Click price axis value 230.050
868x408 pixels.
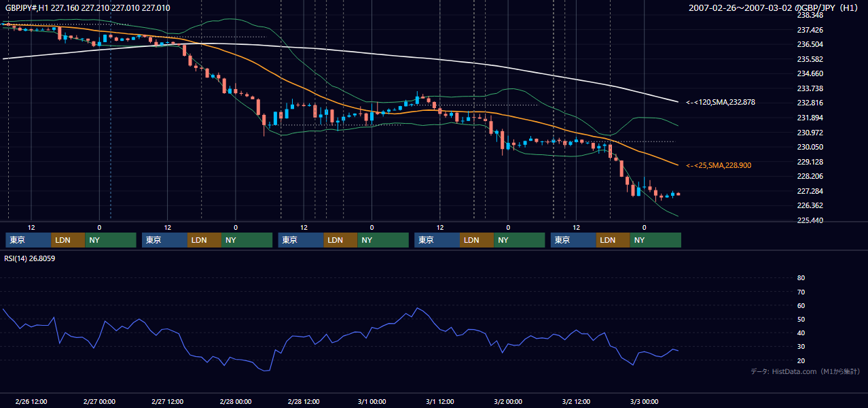coord(810,147)
